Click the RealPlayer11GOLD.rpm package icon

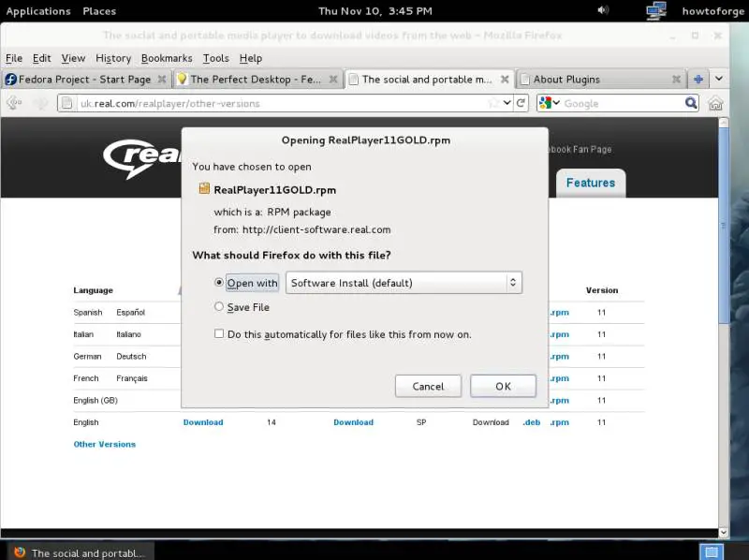(204, 188)
